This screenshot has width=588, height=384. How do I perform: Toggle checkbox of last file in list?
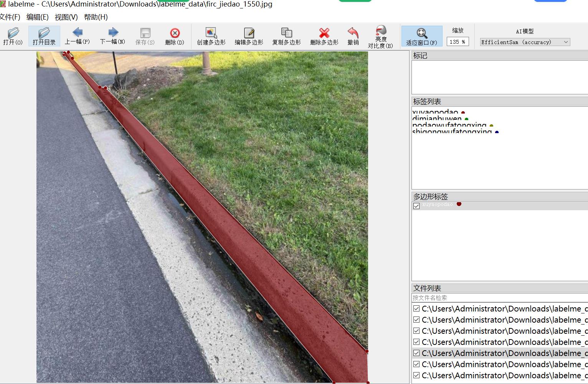[x=416, y=375]
